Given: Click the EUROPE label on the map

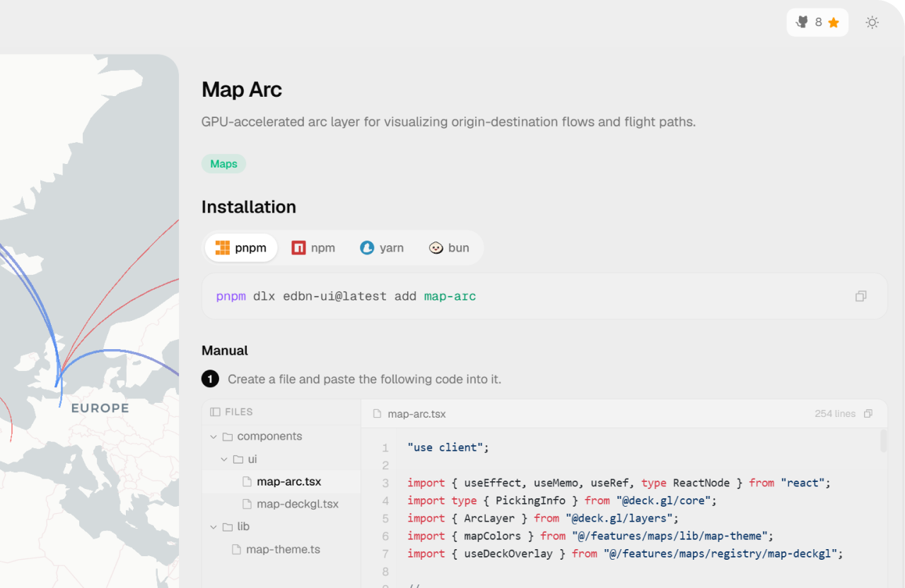Looking at the screenshot, I should (x=100, y=408).
